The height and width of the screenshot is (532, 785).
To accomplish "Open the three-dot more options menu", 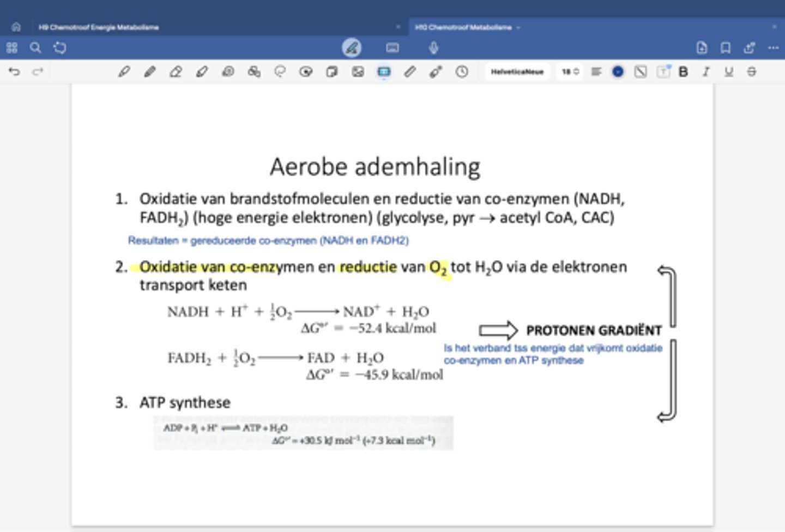I will (773, 48).
